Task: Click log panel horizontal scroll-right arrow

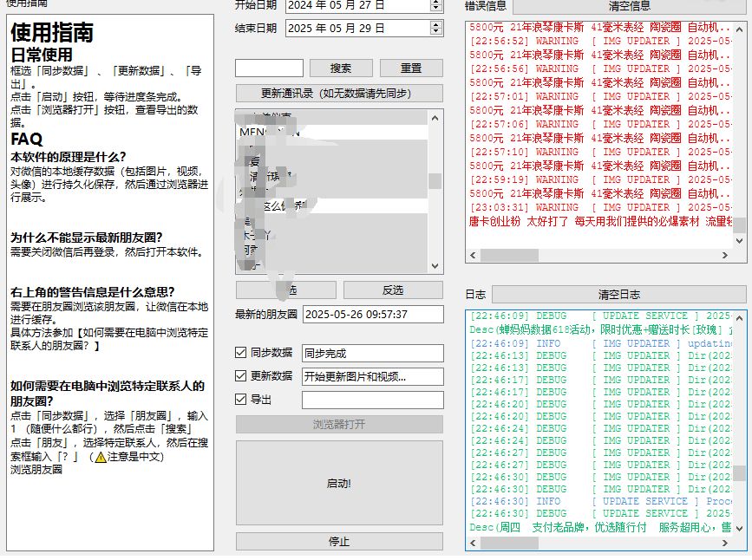Action: coord(725,544)
